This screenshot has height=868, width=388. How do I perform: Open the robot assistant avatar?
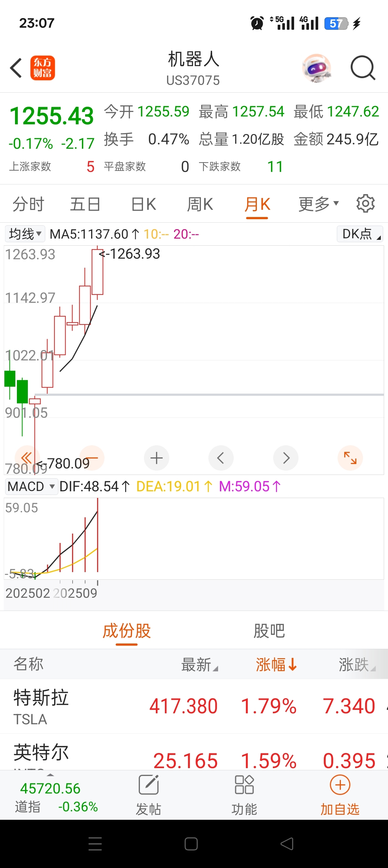317,68
